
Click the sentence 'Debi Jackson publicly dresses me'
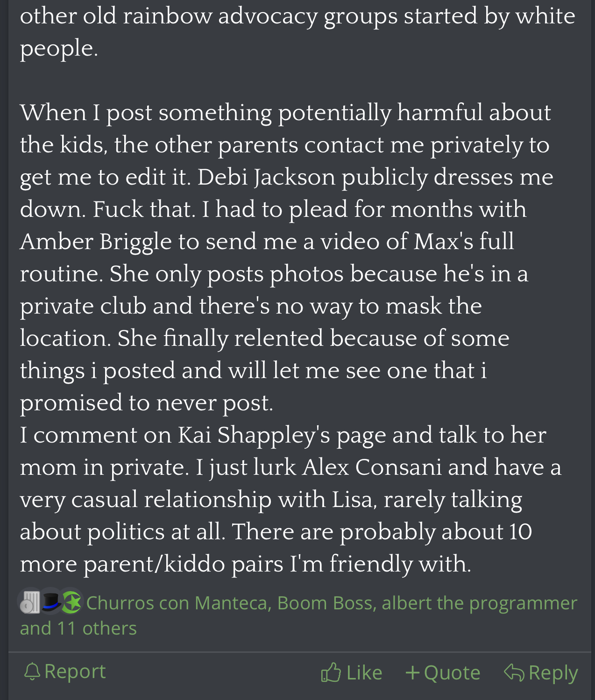click(375, 177)
